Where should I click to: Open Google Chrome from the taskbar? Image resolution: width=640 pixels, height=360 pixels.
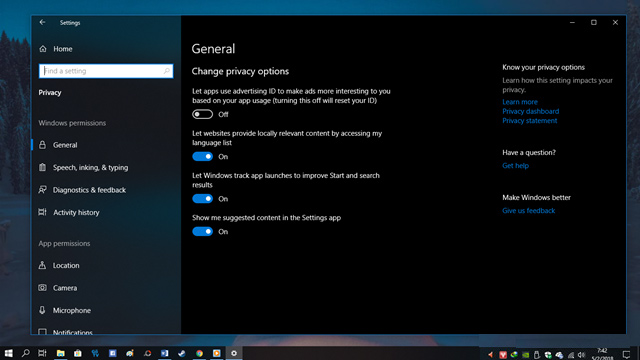point(199,353)
